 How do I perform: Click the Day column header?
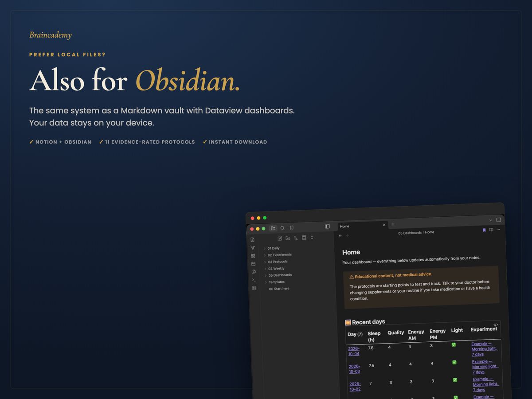[355, 334]
